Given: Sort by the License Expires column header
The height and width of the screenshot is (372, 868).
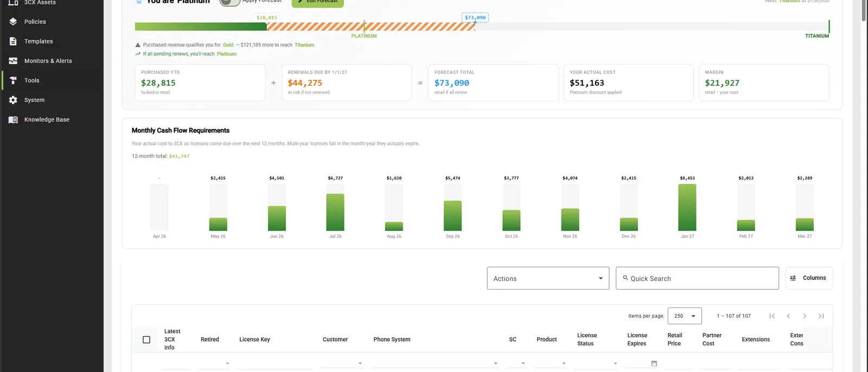Looking at the screenshot, I should point(637,339).
